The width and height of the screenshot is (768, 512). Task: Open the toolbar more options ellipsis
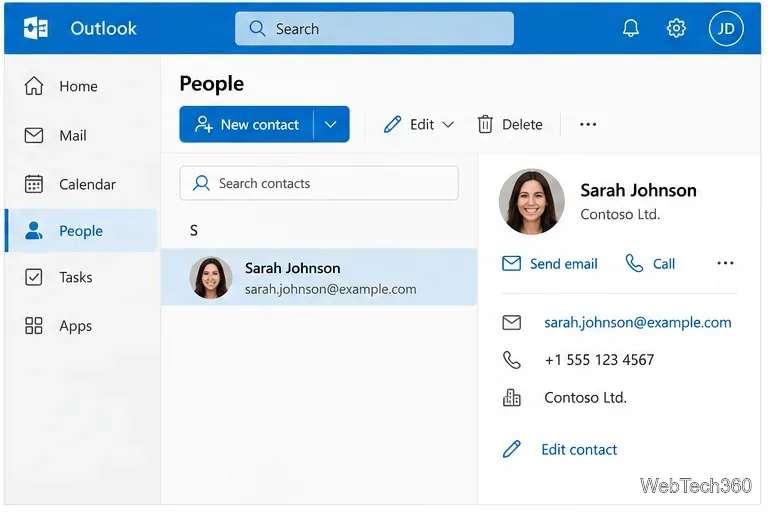588,124
